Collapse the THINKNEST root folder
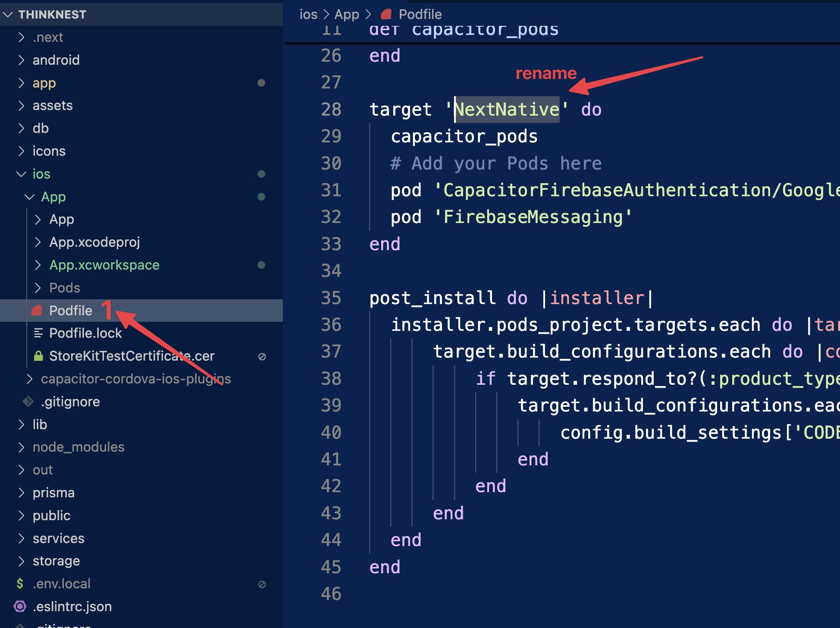The height and width of the screenshot is (628, 840). [x=8, y=15]
